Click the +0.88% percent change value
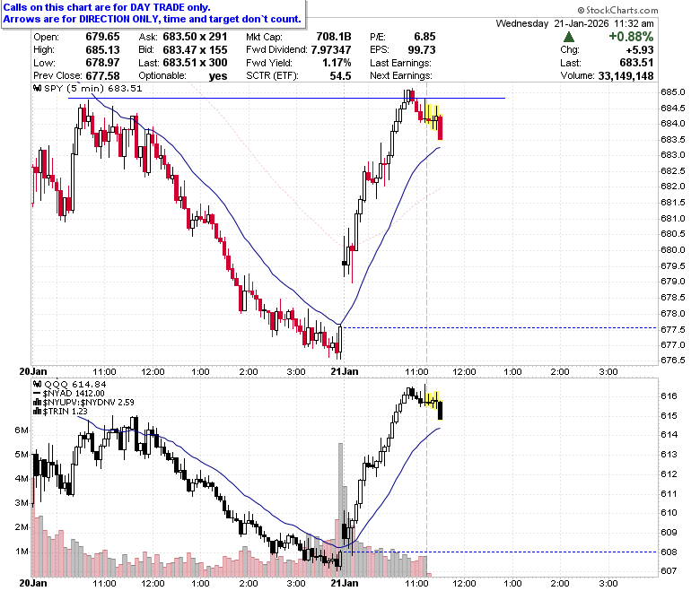This screenshot has height=591, width=700. (x=631, y=37)
